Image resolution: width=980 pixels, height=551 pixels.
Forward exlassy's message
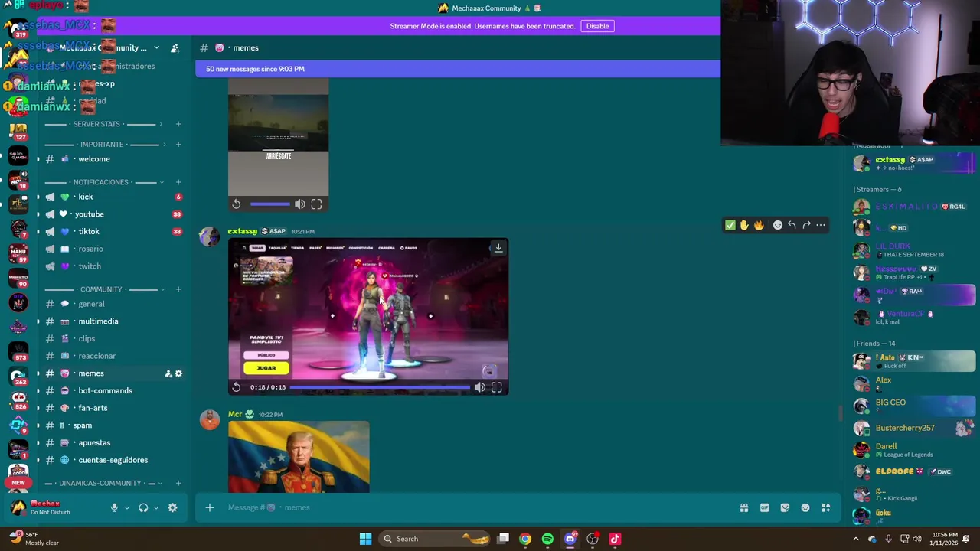click(x=806, y=225)
